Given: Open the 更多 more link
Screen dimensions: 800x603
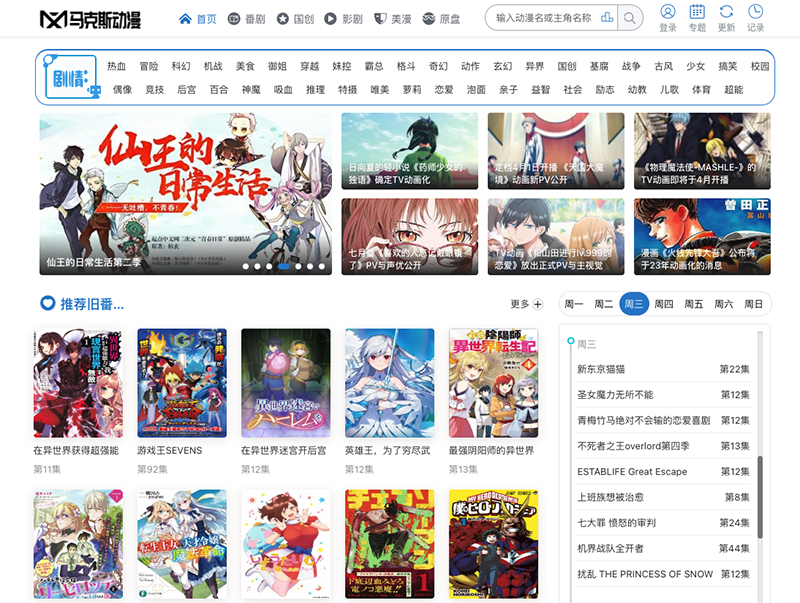Looking at the screenshot, I should coord(520,305).
